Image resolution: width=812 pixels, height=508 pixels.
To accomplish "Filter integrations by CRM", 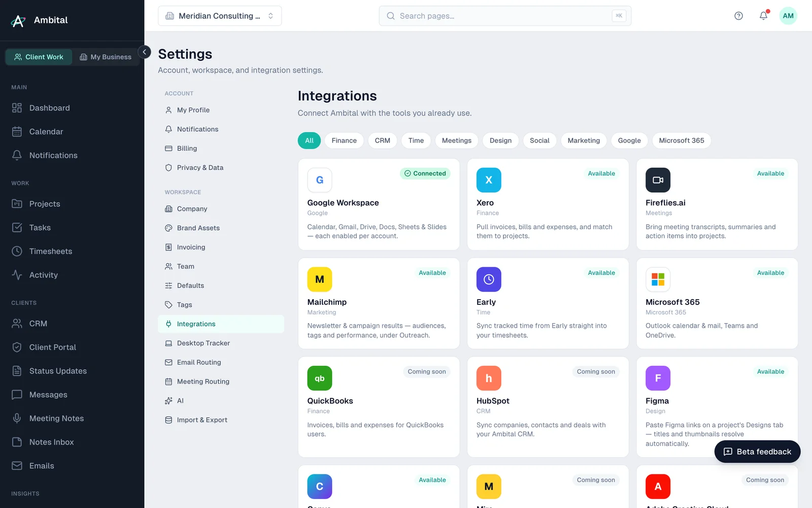I will (x=383, y=141).
